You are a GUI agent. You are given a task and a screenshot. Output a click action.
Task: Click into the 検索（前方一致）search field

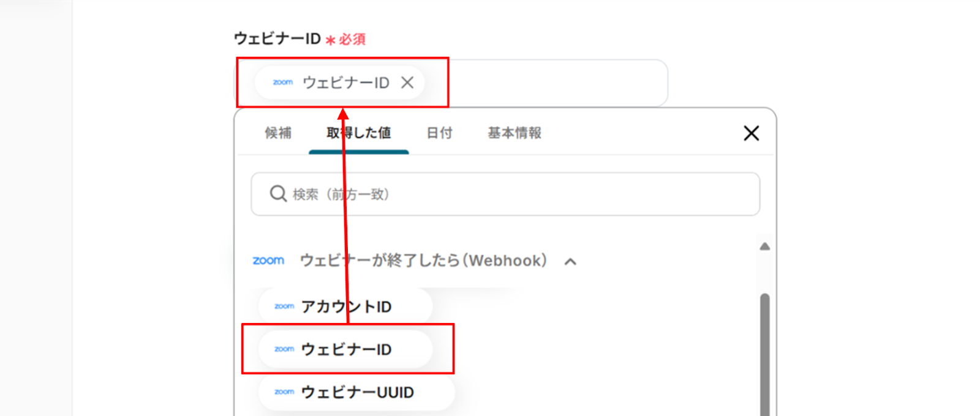click(x=521, y=194)
